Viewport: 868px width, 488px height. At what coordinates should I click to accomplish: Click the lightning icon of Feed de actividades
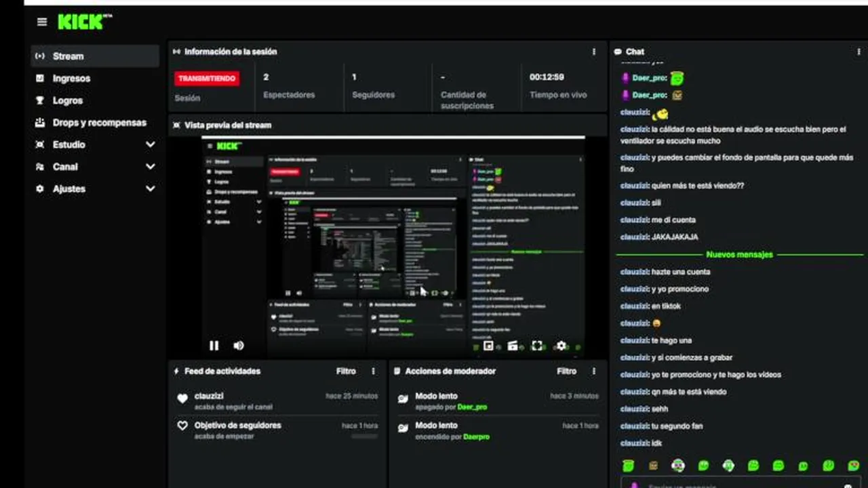(177, 371)
